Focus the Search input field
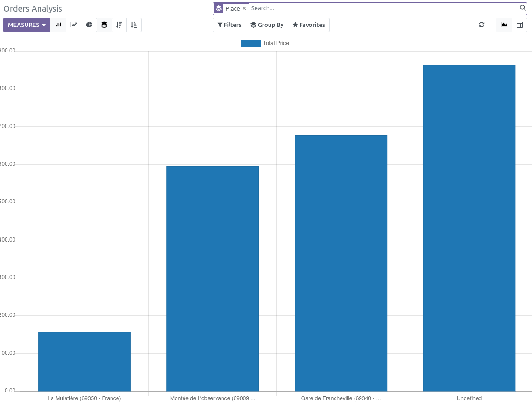 tap(384, 8)
